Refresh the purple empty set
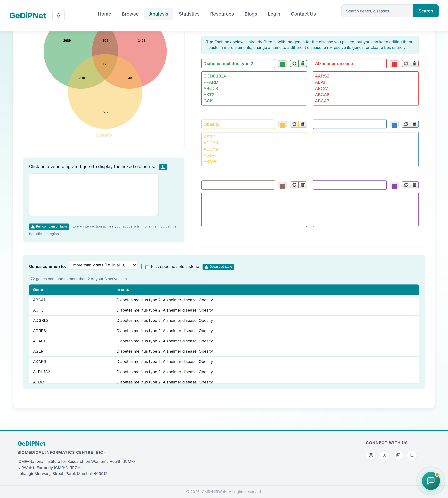 (406, 185)
